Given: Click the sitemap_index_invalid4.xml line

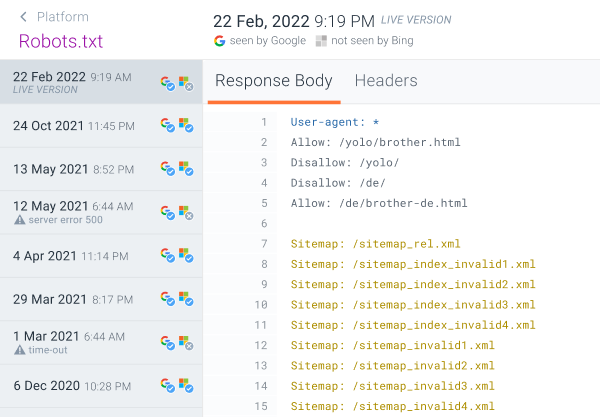Looking at the screenshot, I should [413, 325].
